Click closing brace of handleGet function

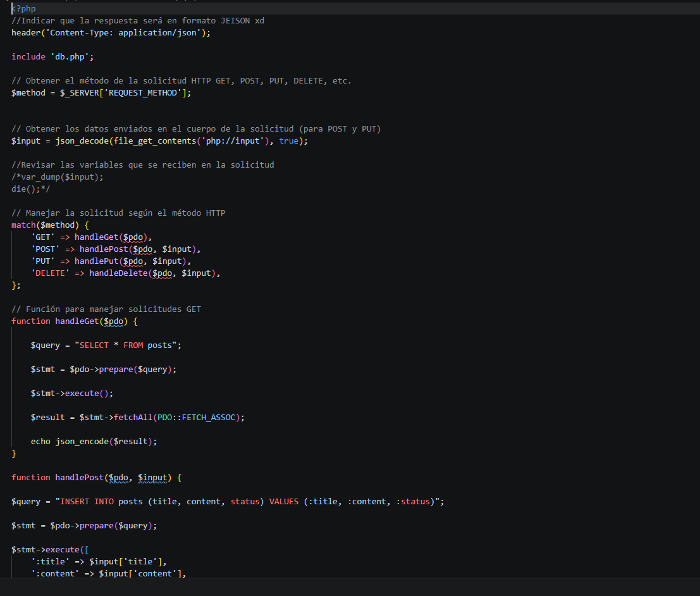(x=14, y=454)
